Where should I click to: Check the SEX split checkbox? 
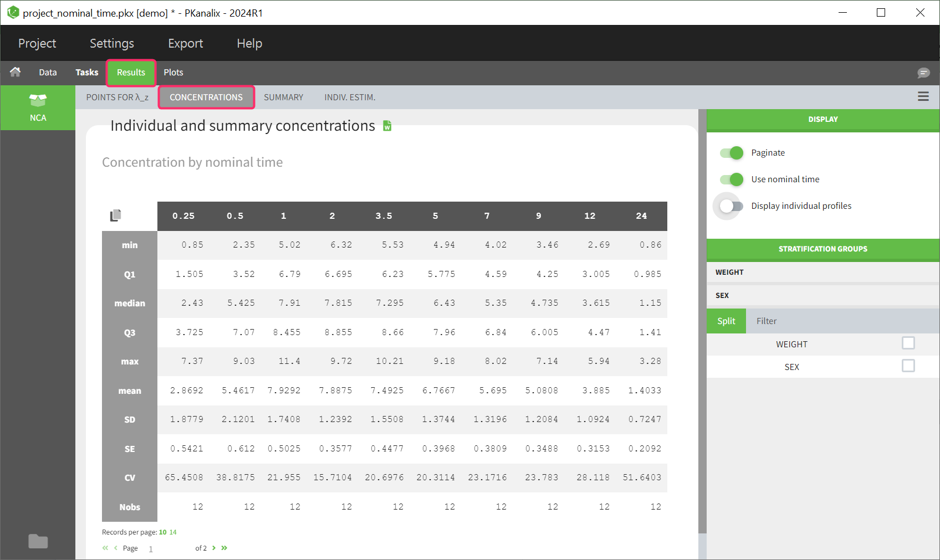pos(908,366)
